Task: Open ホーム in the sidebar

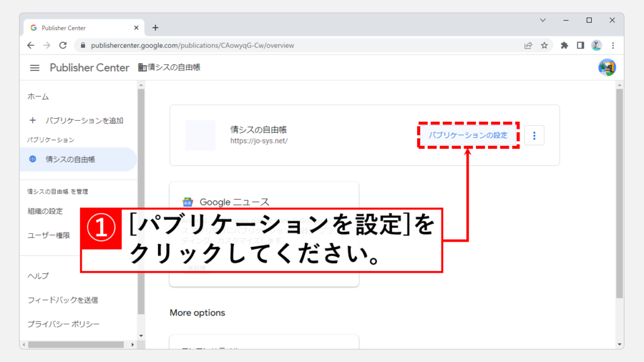Action: (38, 97)
